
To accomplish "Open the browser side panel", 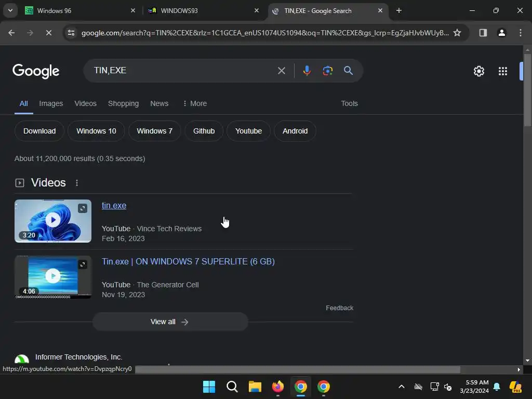I will (x=483, y=33).
